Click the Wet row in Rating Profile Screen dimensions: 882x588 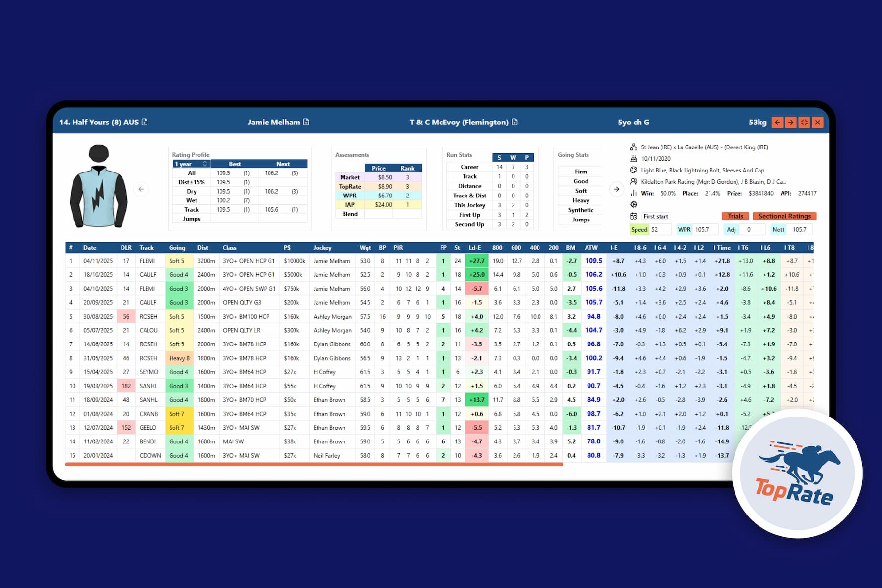(x=240, y=200)
